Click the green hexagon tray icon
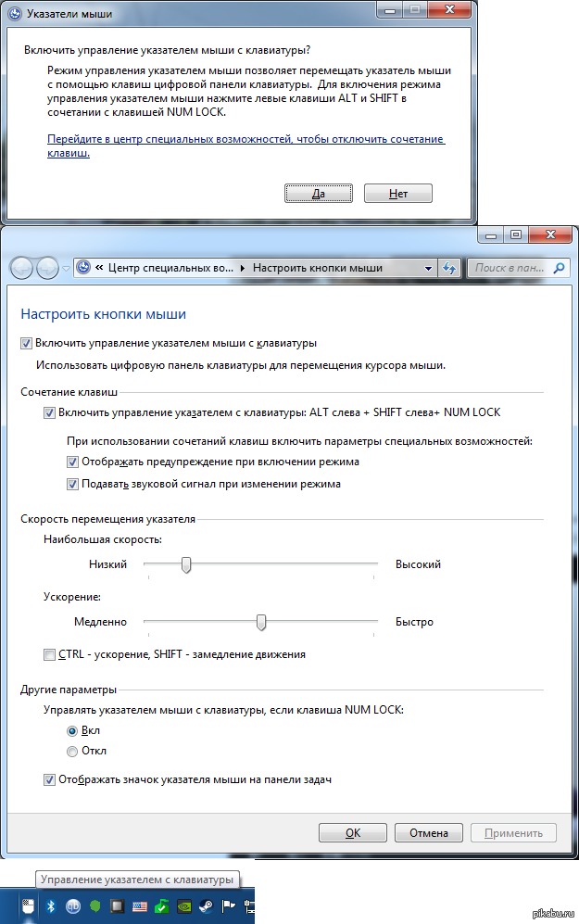 coord(94,905)
